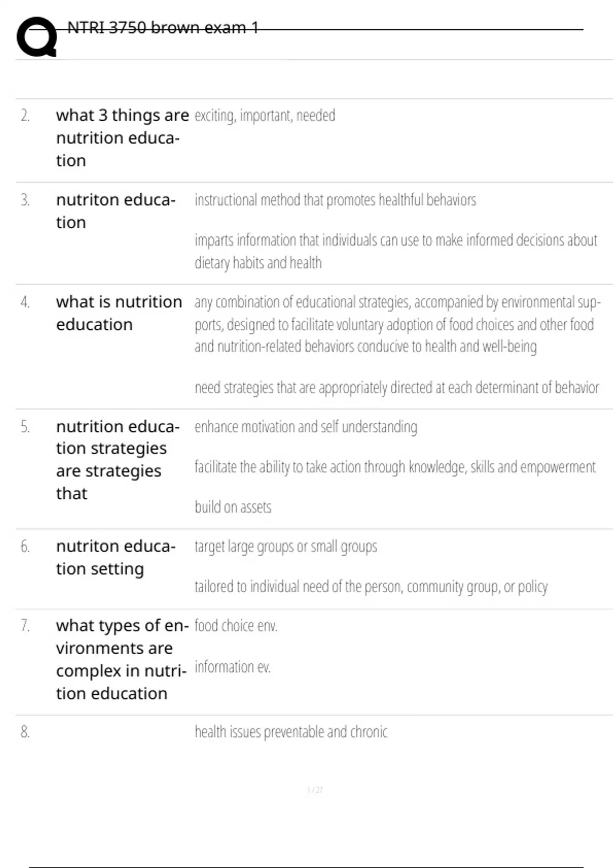613x868 pixels.
Task: Select term 3 'nutriton education'
Action: (x=116, y=211)
